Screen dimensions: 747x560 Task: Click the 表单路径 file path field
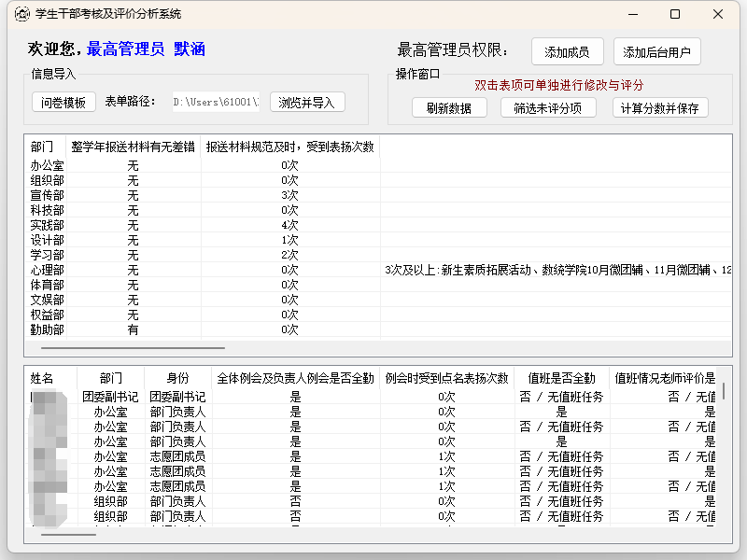[216, 103]
